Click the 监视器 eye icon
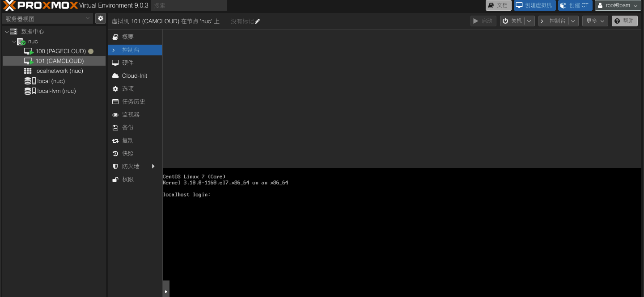The height and width of the screenshot is (297, 644). click(x=115, y=115)
